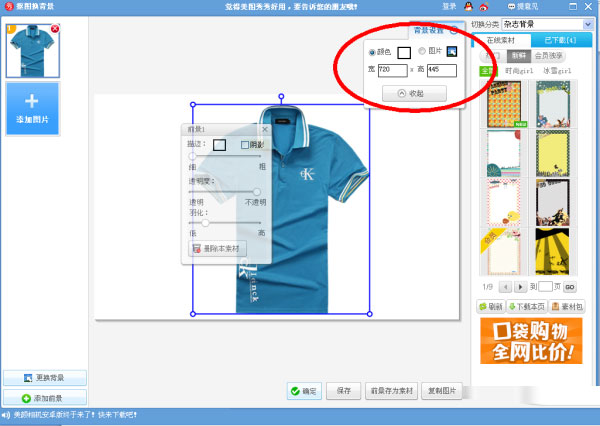Enable the shadow checkbox in foreground panel

click(x=245, y=145)
